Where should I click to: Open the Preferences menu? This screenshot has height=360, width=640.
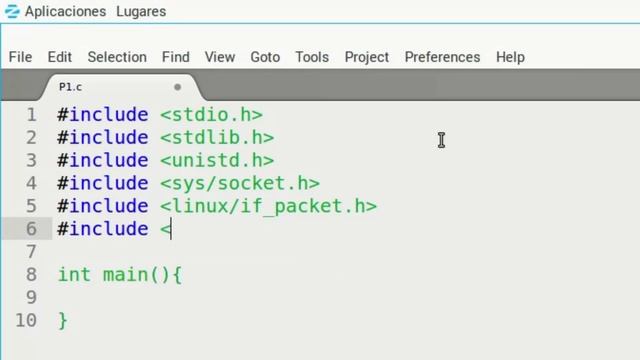(442, 57)
